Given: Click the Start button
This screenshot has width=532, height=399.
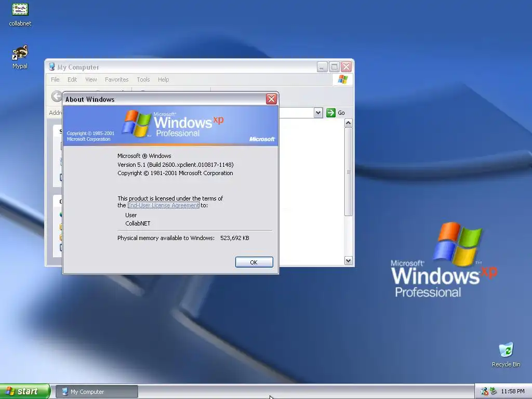Looking at the screenshot, I should [25, 391].
